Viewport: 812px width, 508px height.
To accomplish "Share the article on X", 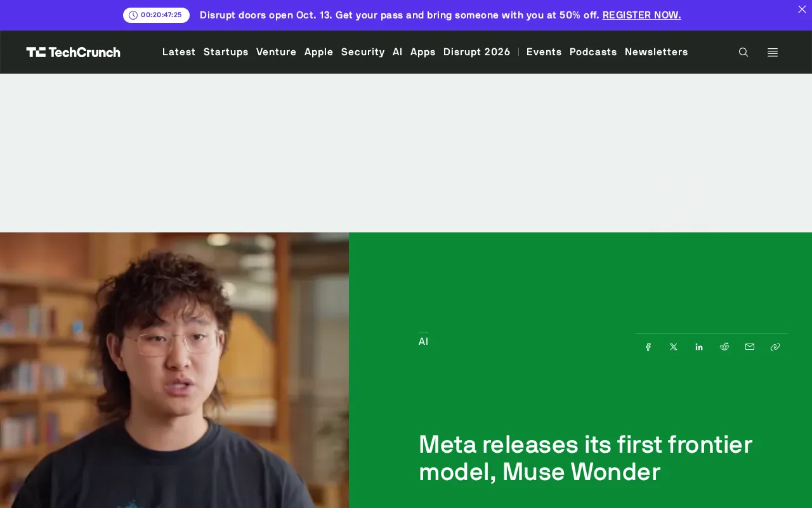I will pyautogui.click(x=674, y=347).
